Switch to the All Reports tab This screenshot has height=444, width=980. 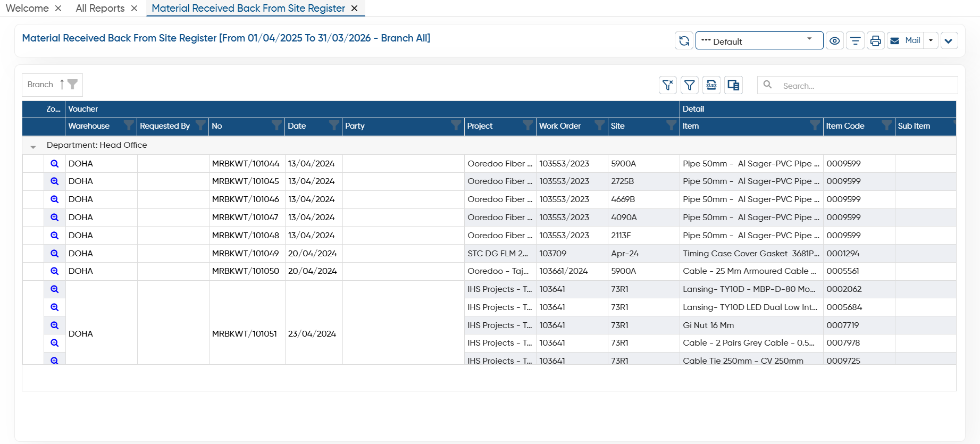[x=100, y=8]
